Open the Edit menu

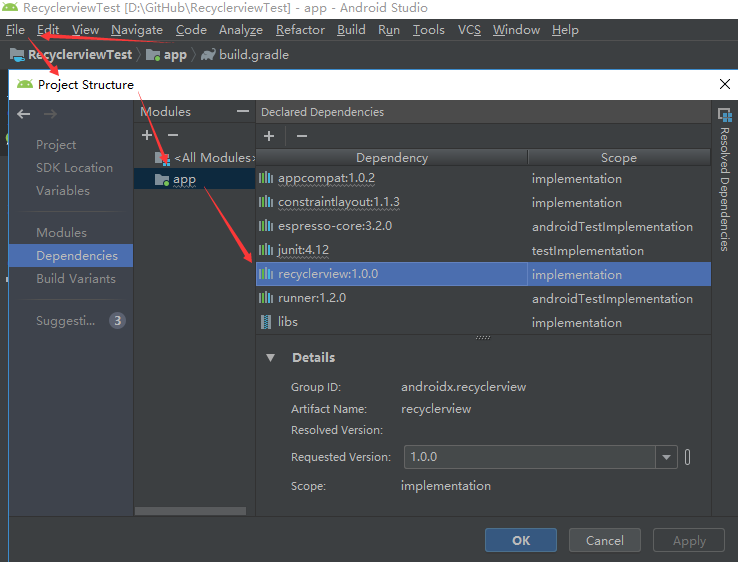(48, 30)
